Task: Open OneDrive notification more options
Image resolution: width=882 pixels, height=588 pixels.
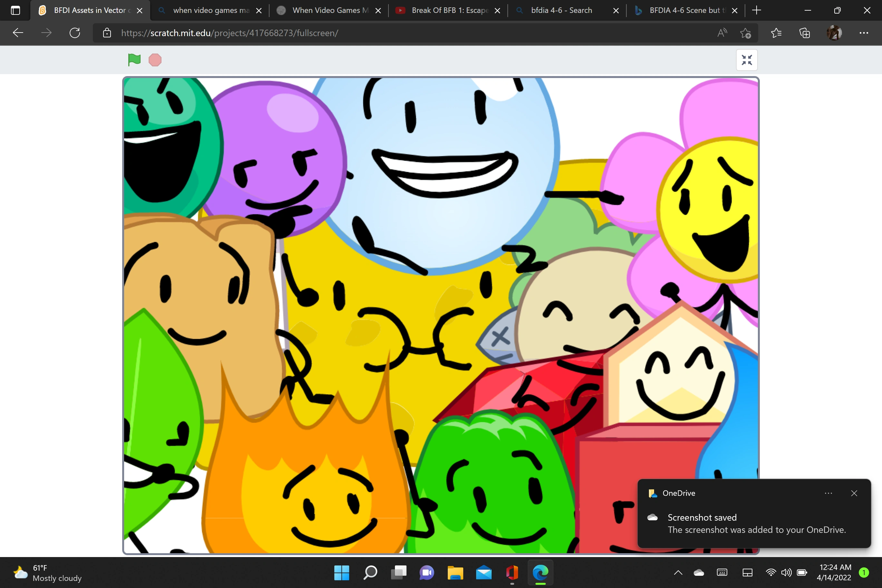Action: (828, 493)
